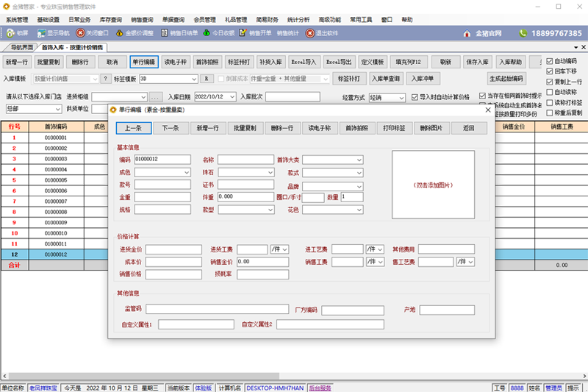Toggle 导入时自动计算价格 checkbox
Image resolution: width=588 pixels, height=392 pixels.
[415, 97]
